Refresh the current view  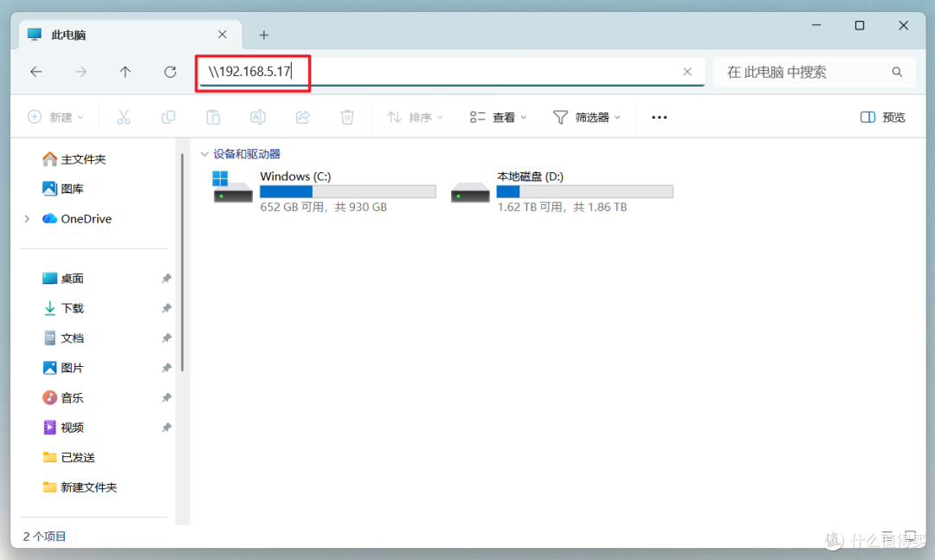(x=171, y=72)
